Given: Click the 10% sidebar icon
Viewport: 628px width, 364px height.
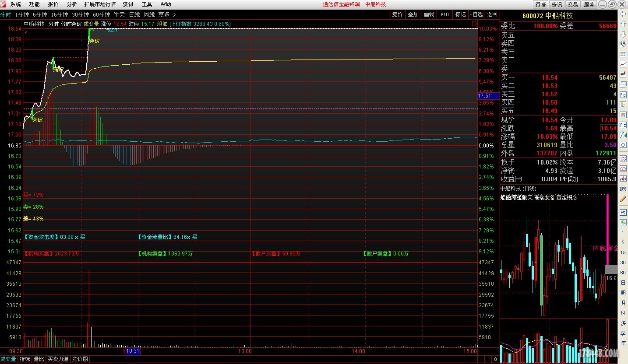Looking at the screenshot, I should click(623, 189).
